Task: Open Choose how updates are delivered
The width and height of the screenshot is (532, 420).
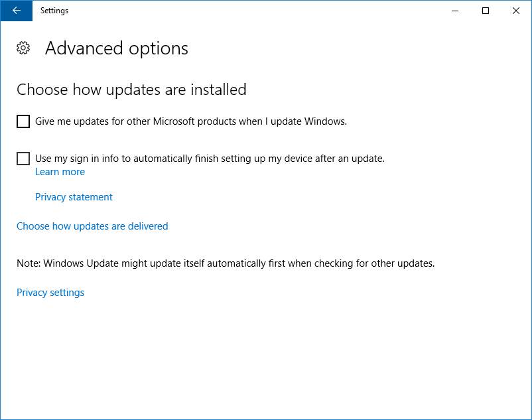Action: [x=92, y=226]
